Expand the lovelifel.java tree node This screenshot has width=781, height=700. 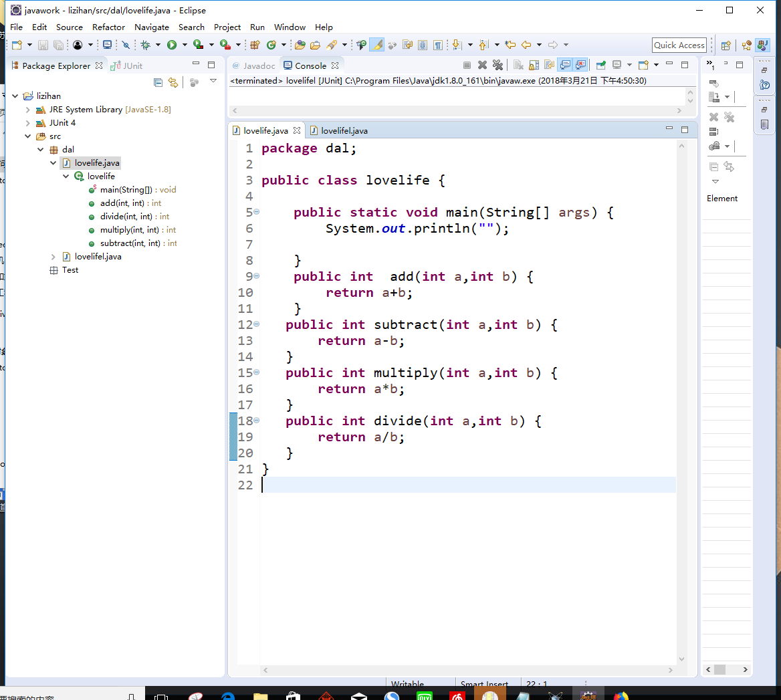click(53, 257)
